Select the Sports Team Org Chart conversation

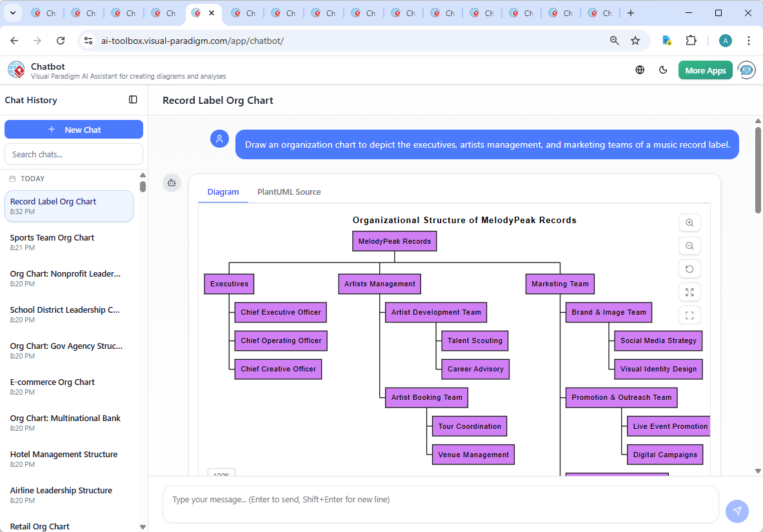[69, 242]
